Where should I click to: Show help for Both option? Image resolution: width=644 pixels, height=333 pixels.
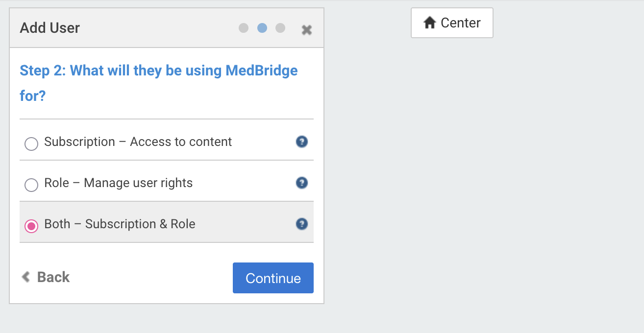(302, 224)
